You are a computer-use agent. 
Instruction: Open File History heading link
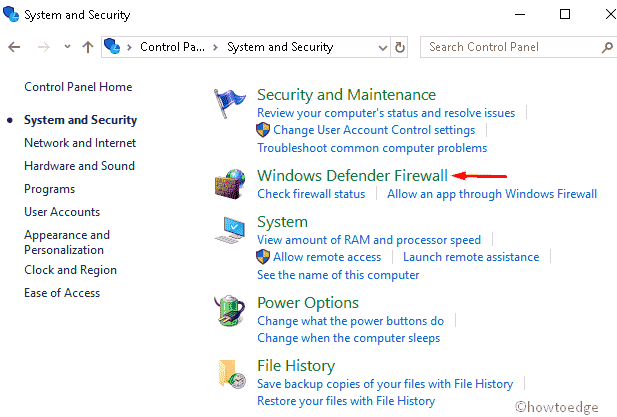tap(296, 366)
